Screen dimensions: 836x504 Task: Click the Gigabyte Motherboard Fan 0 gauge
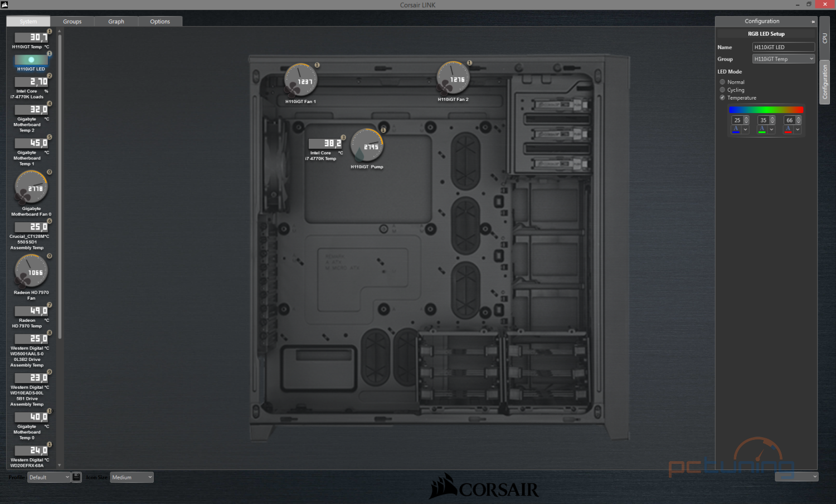click(31, 187)
